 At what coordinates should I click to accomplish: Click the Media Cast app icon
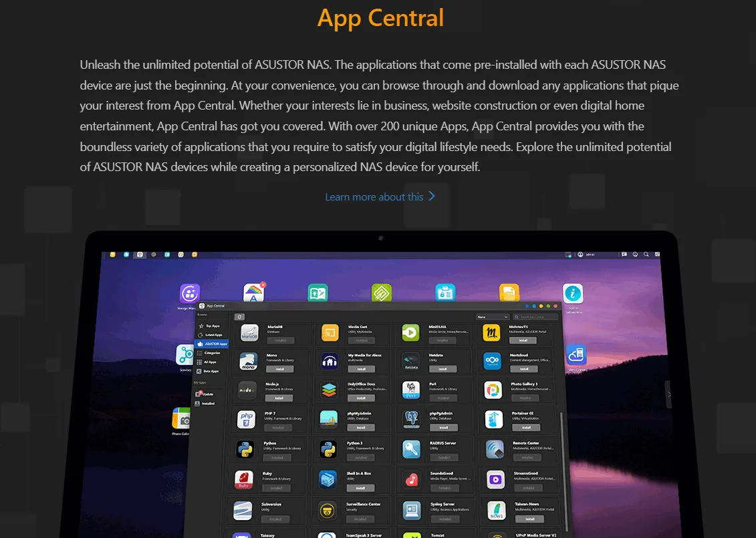click(x=330, y=333)
